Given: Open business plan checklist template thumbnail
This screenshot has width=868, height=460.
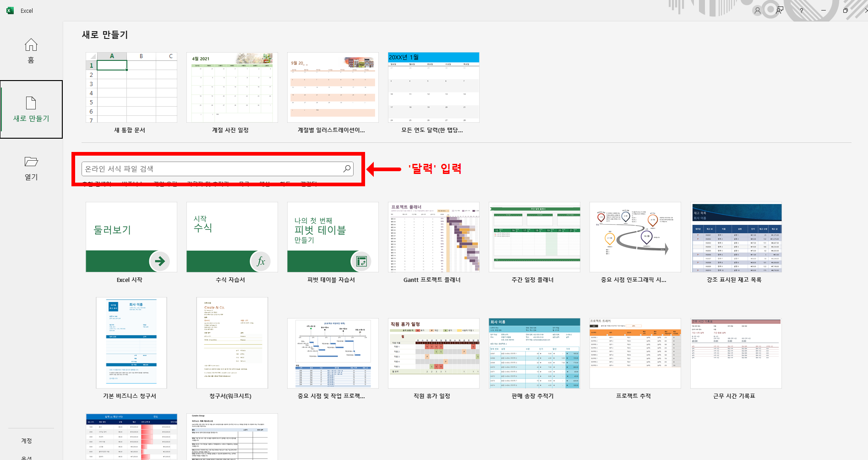Looking at the screenshot, I should point(232,437).
